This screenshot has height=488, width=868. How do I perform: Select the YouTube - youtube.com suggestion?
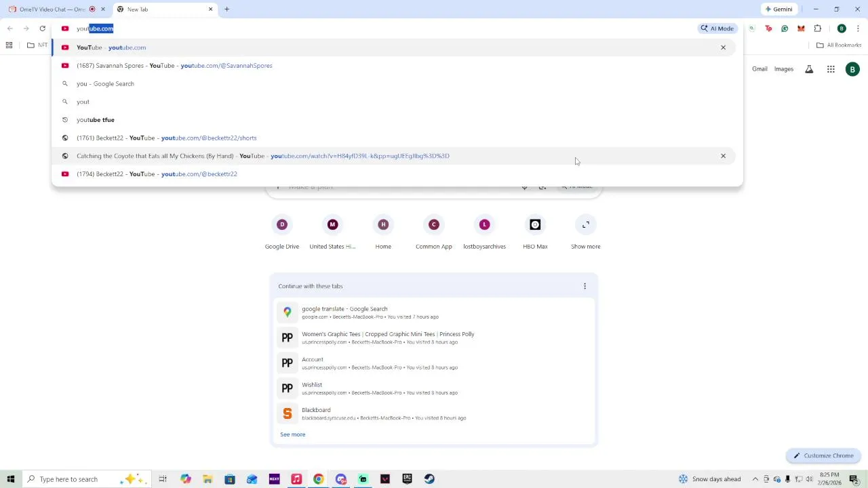(x=393, y=47)
